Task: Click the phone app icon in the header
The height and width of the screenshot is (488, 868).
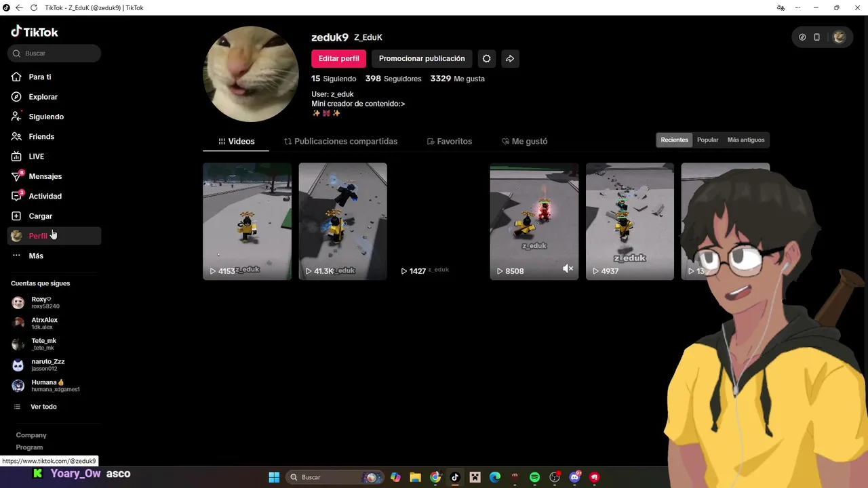Action: (x=817, y=37)
